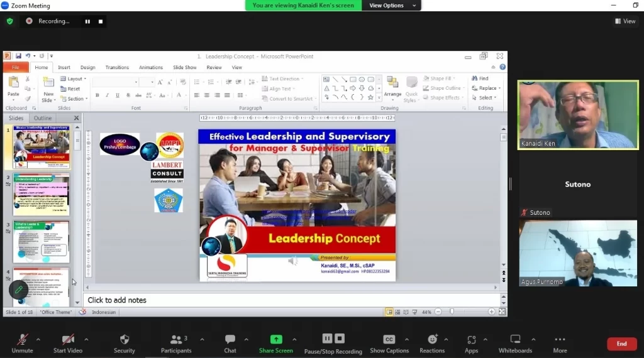Select slide 3 thumbnail

pyautogui.click(x=41, y=242)
